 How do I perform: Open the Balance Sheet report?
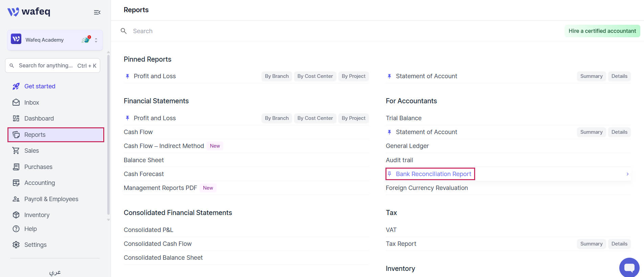(144, 160)
